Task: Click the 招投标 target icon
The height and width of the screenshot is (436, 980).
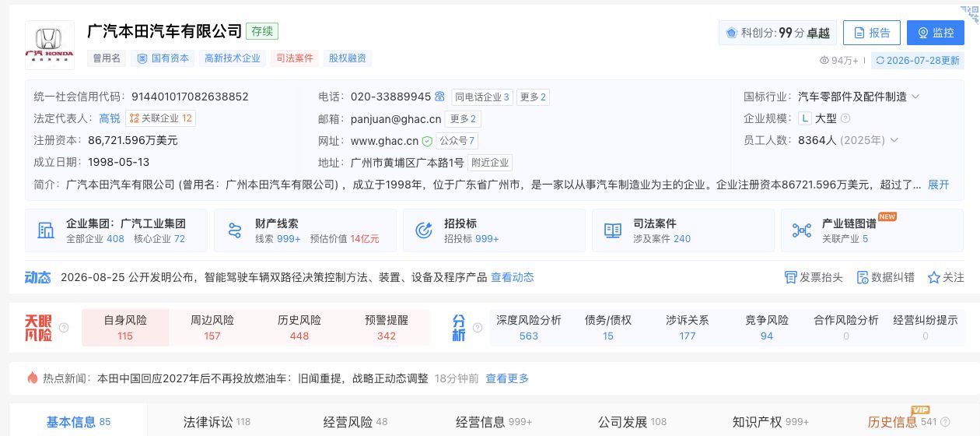Action: [424, 230]
